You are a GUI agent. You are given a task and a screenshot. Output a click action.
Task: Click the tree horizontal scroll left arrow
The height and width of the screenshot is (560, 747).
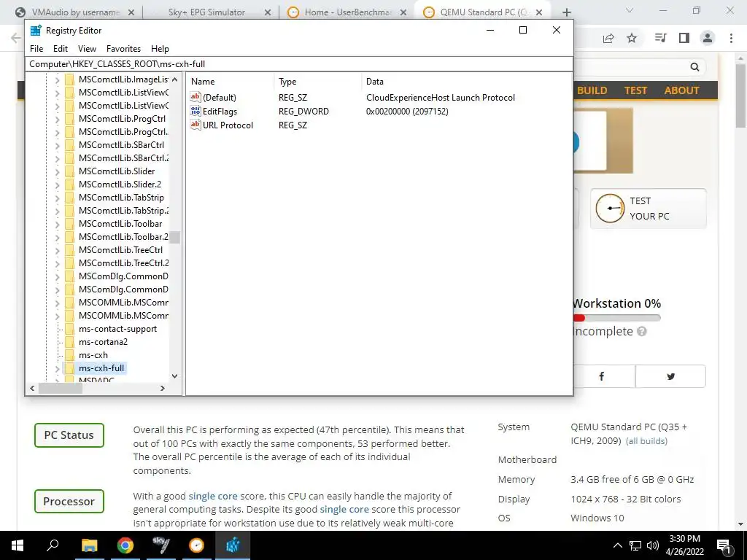32,388
